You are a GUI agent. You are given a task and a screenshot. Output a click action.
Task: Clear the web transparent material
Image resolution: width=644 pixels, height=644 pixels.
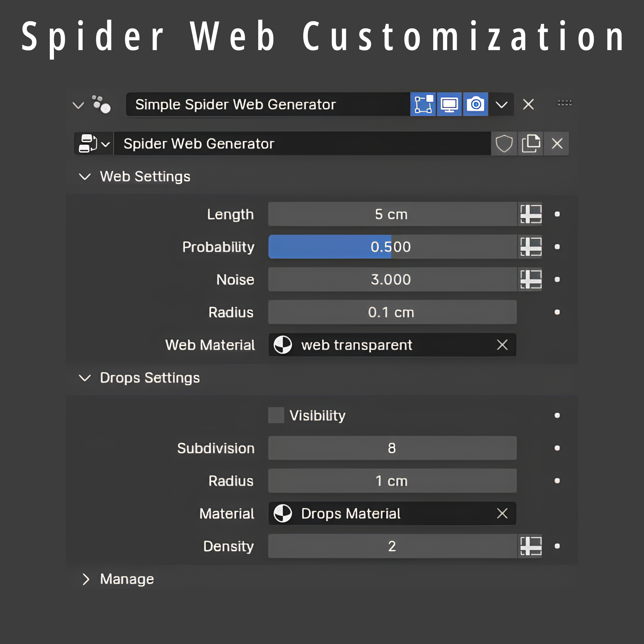pyautogui.click(x=502, y=345)
